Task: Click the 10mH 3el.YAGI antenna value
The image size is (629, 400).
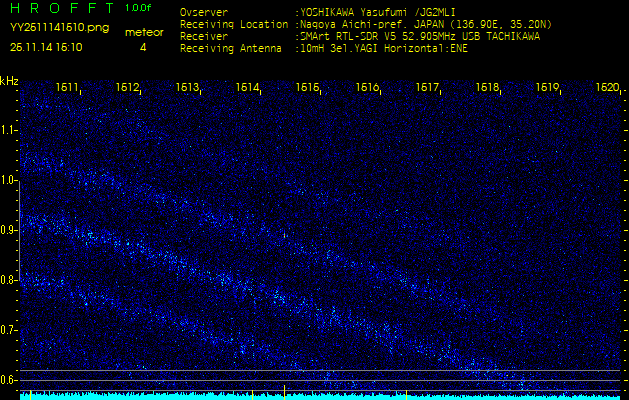Action: pyautogui.click(x=383, y=49)
